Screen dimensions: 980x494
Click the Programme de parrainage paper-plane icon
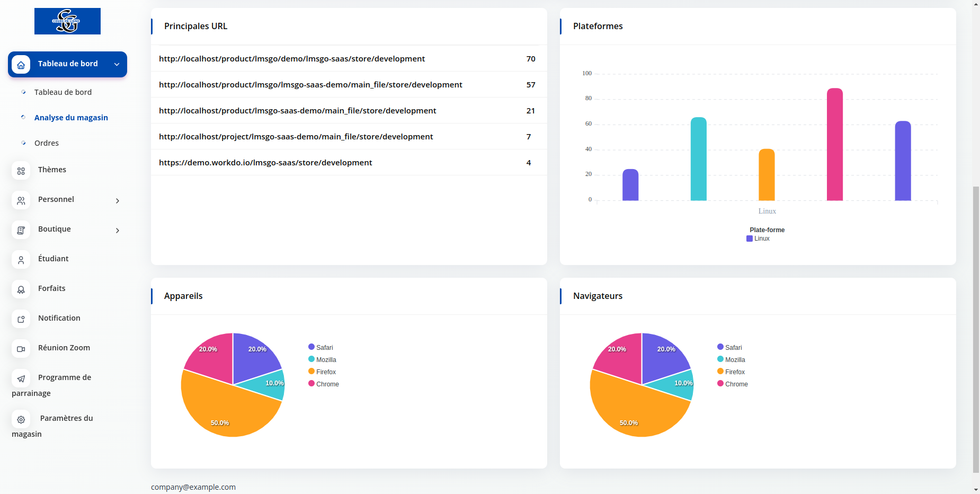pyautogui.click(x=21, y=378)
